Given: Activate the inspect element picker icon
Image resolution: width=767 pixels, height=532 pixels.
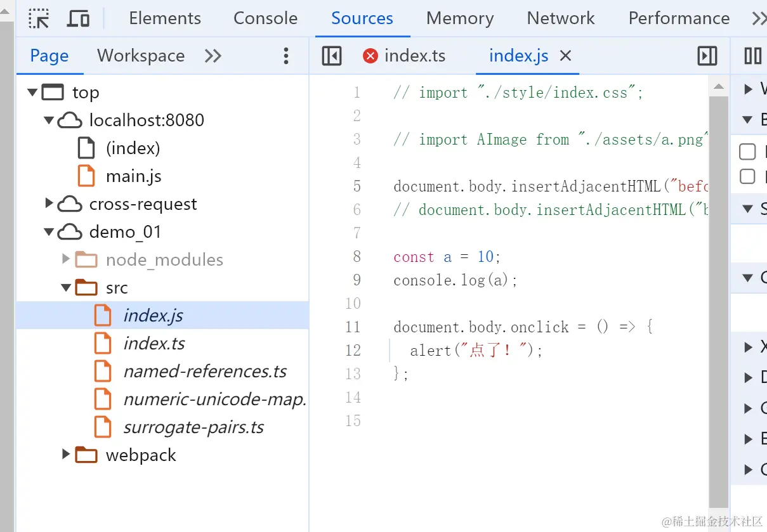Looking at the screenshot, I should (39, 19).
